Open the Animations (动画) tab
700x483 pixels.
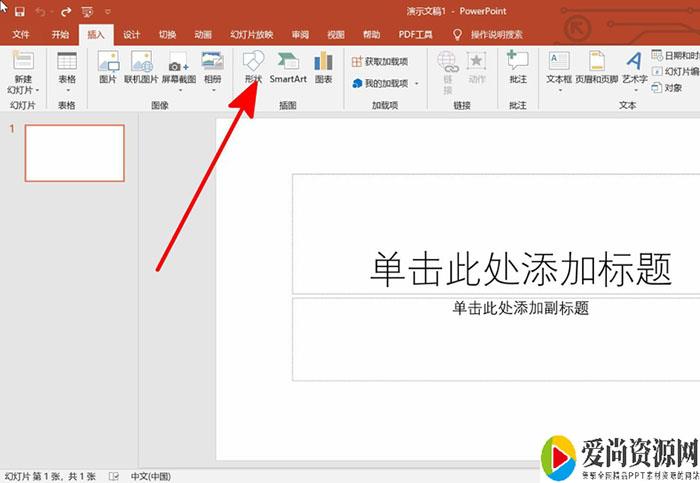(x=204, y=34)
